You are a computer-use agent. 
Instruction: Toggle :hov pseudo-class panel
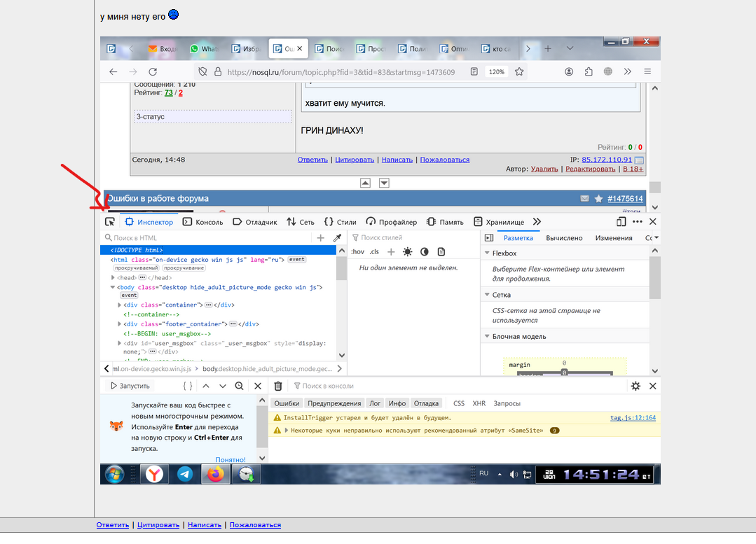click(358, 251)
